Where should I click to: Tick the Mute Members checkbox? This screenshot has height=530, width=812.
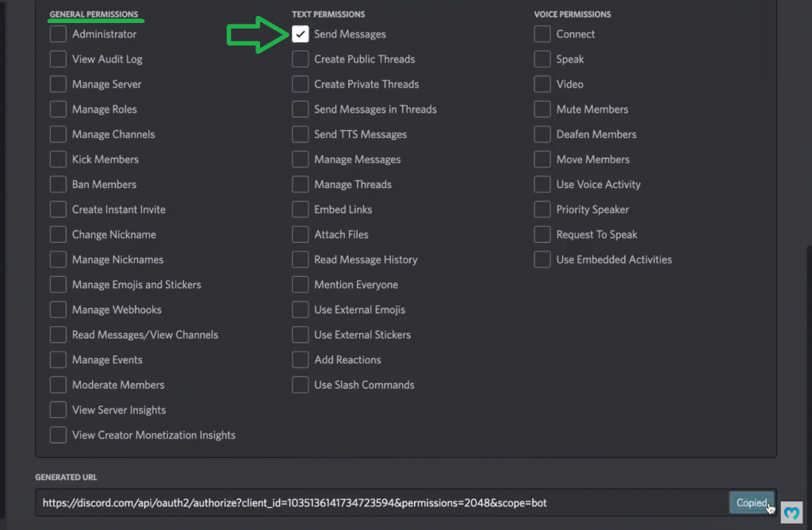point(542,109)
